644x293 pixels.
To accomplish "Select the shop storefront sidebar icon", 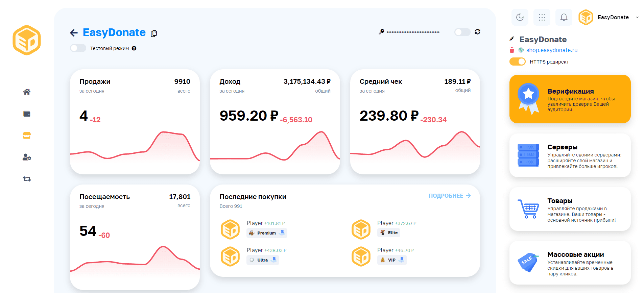I will coord(27,136).
